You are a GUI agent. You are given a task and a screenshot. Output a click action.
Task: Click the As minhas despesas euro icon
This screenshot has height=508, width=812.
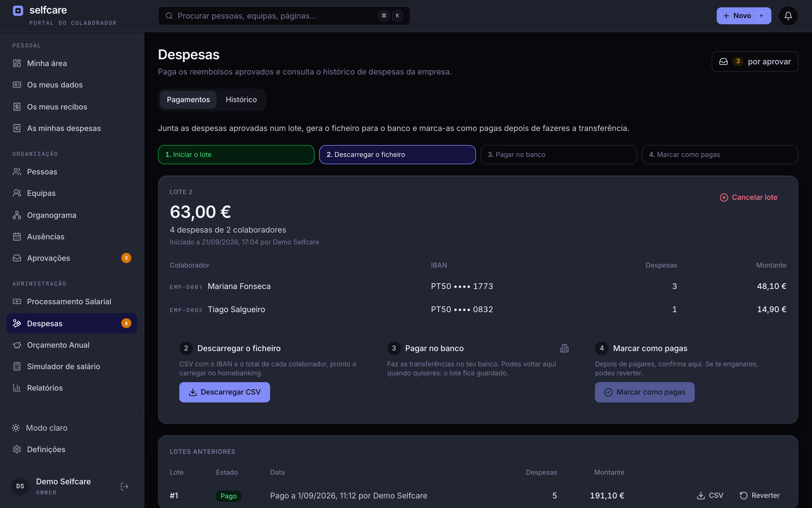(x=17, y=128)
